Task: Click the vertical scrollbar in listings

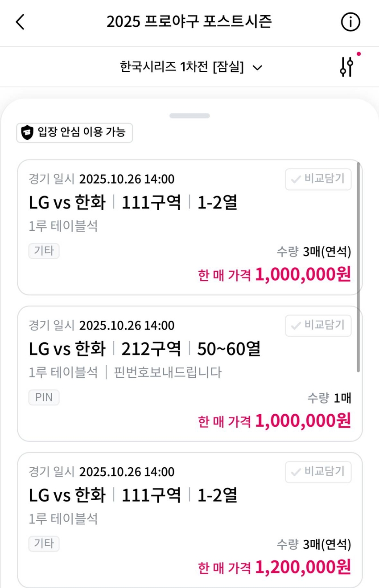Action: [x=358, y=267]
